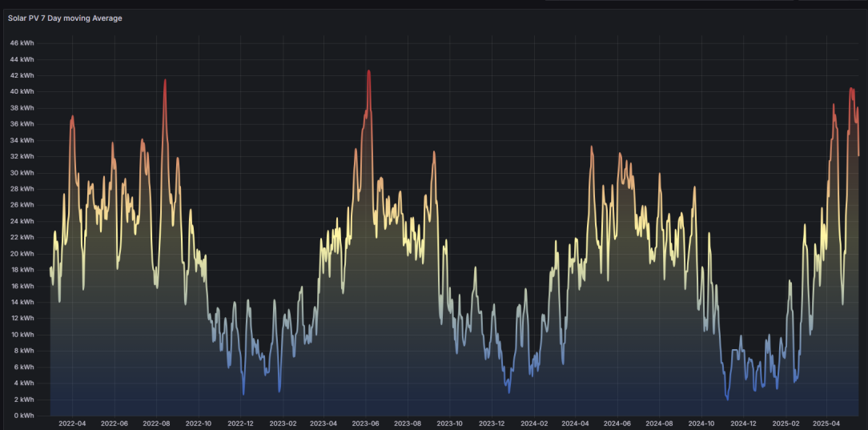
Task: Click the 2022-04 x-axis date label
Action: coord(73,424)
